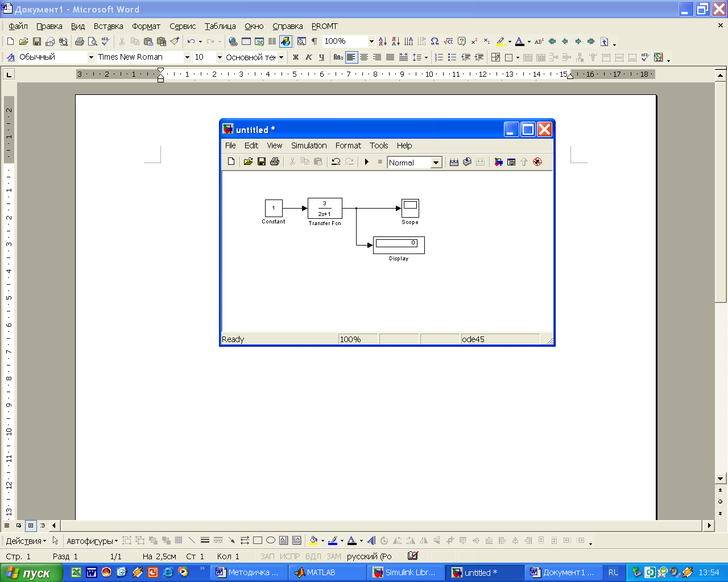Select the Arrow drawing tool
728x582 pixels.
point(231,541)
